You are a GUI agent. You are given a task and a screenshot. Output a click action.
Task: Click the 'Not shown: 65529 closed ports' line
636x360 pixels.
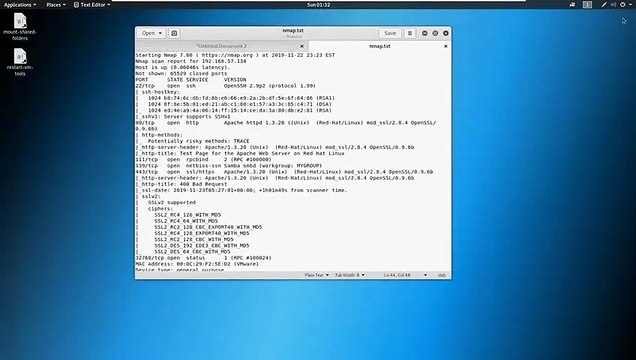point(181,73)
